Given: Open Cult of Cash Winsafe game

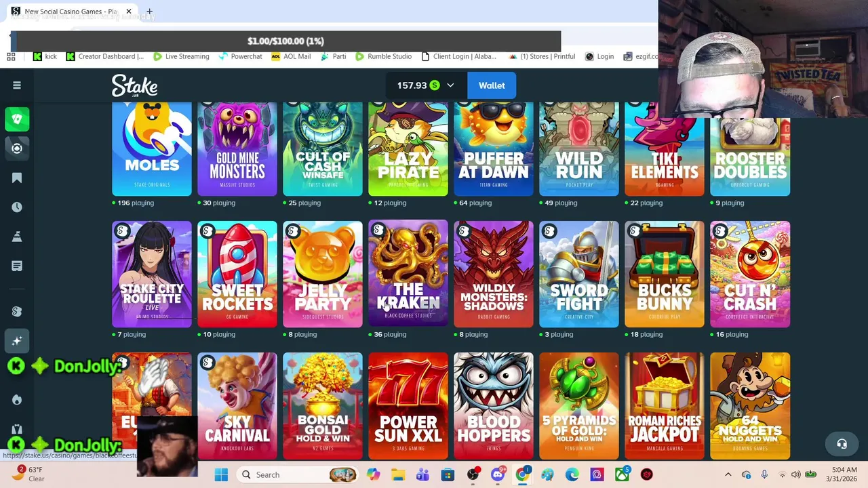Looking at the screenshot, I should tap(323, 149).
